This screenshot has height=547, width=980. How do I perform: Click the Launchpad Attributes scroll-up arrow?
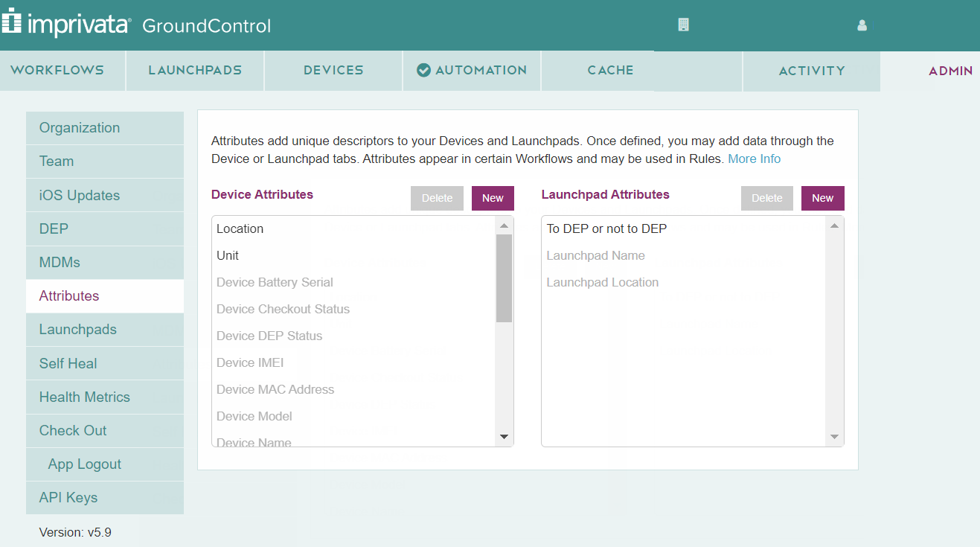[x=834, y=225]
